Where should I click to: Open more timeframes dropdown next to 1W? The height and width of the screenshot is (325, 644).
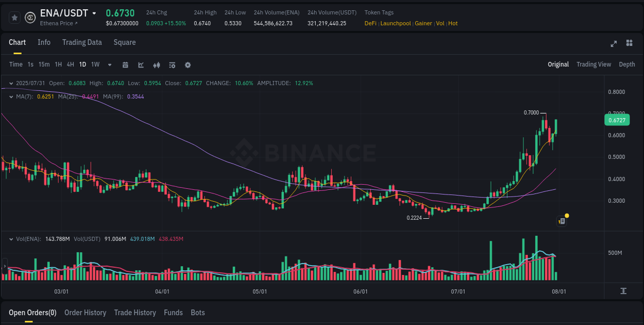point(109,64)
